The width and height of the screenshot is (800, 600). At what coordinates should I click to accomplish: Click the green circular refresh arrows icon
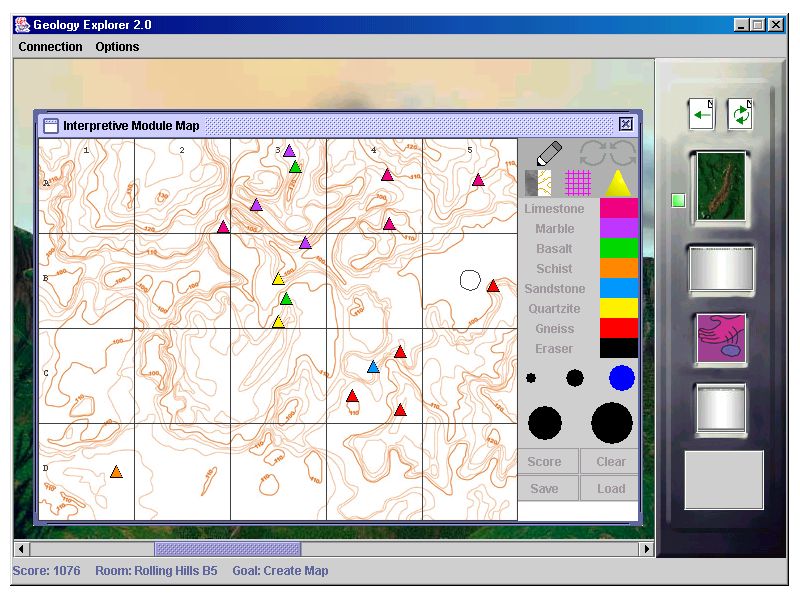(740, 114)
